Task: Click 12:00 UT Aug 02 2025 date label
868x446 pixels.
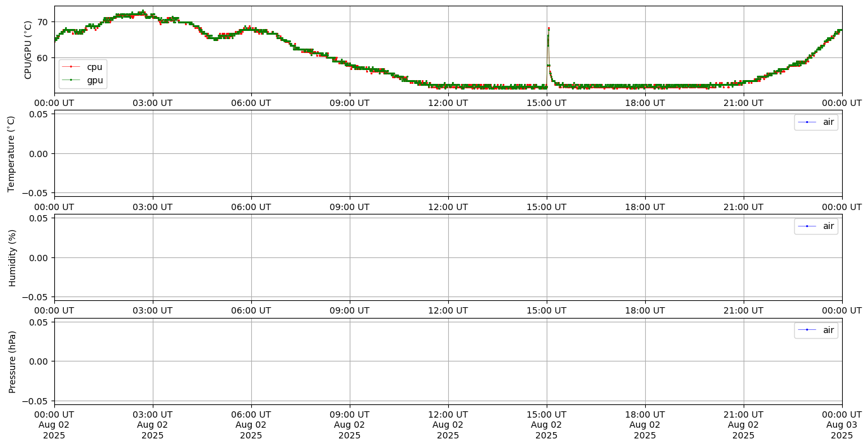Action: [448, 425]
